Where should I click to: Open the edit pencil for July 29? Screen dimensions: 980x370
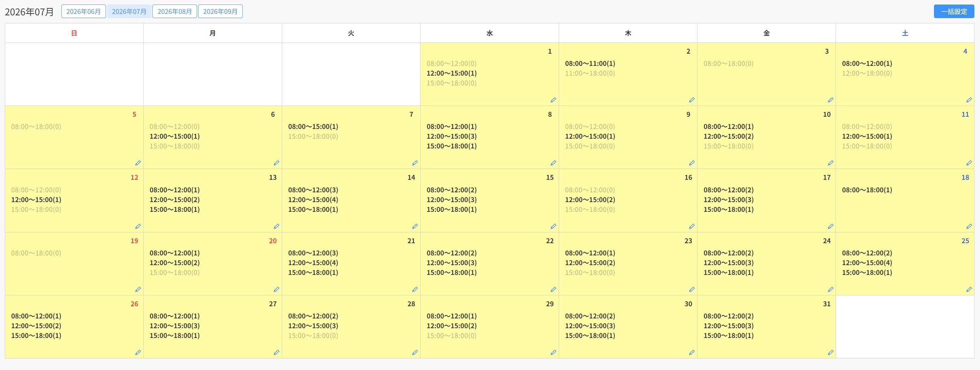point(553,353)
